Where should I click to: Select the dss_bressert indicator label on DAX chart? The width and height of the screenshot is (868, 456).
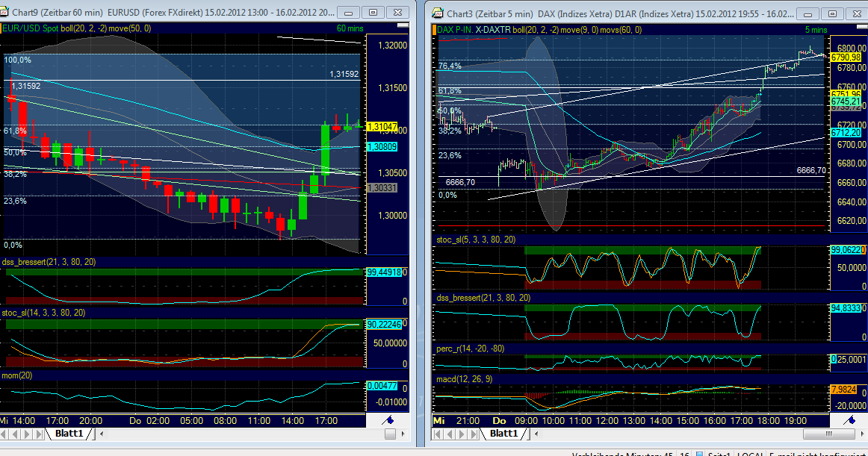click(484, 299)
